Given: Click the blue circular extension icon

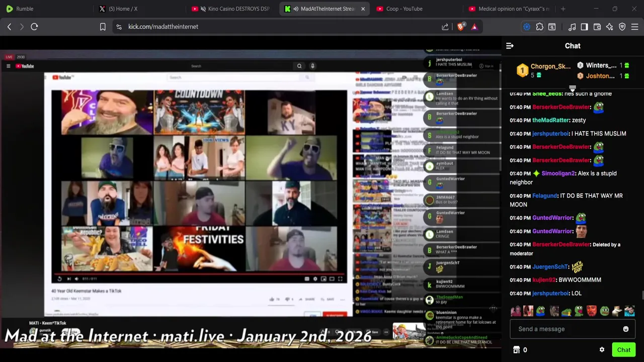Looking at the screenshot, I should (x=527, y=27).
